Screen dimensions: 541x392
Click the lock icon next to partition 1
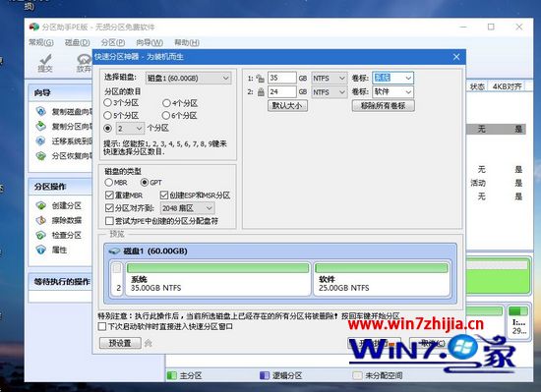[261, 79]
